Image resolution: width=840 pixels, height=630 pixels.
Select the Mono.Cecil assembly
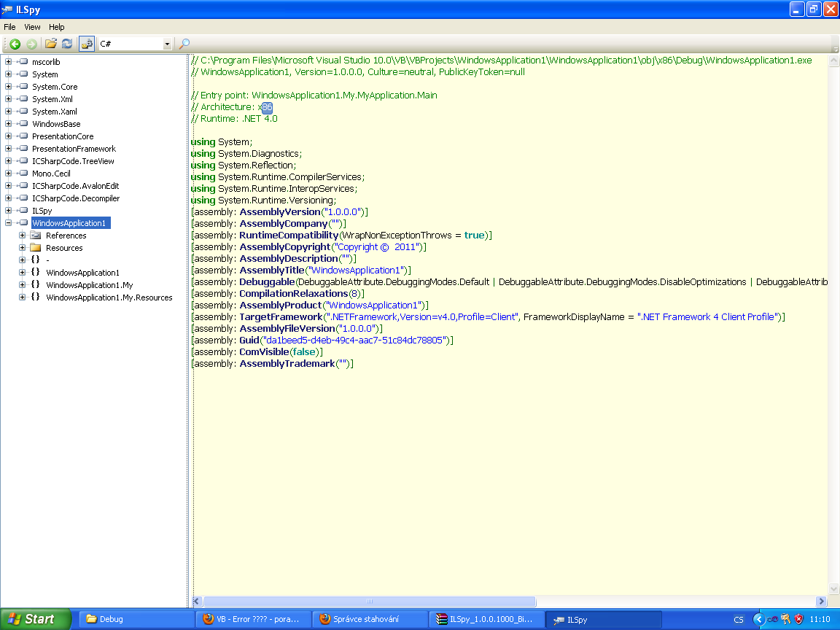tap(51, 174)
